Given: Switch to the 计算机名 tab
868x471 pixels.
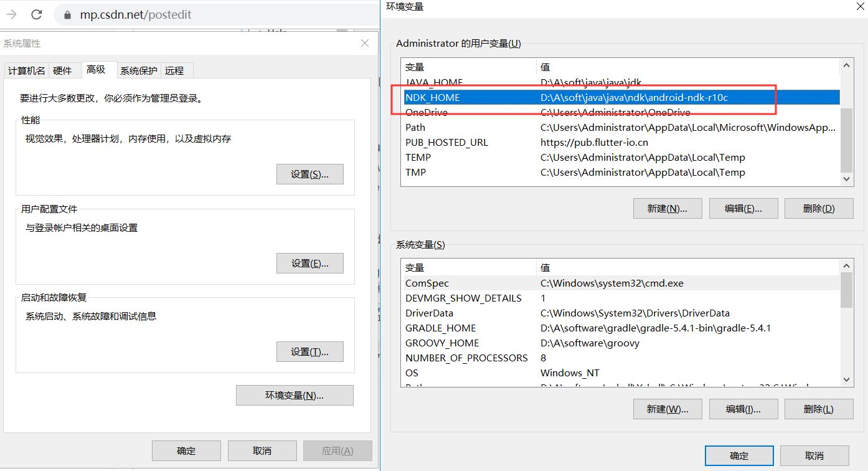Looking at the screenshot, I should (x=26, y=70).
